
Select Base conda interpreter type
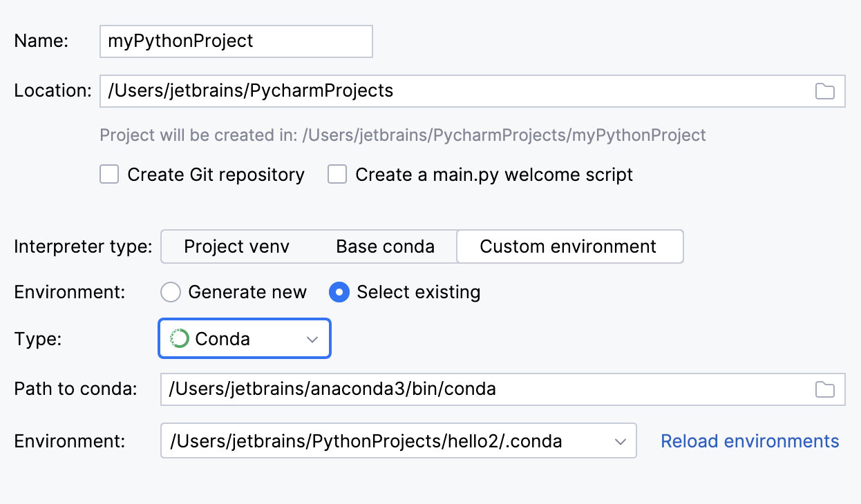(385, 246)
